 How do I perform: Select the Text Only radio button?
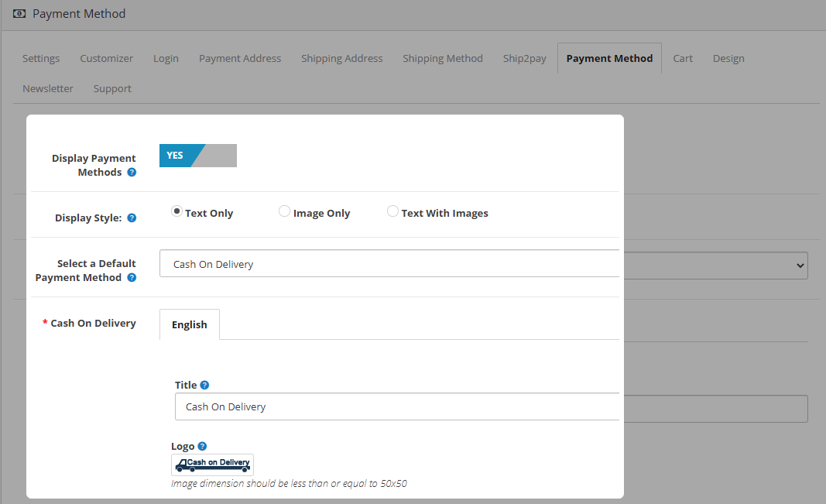coord(177,211)
